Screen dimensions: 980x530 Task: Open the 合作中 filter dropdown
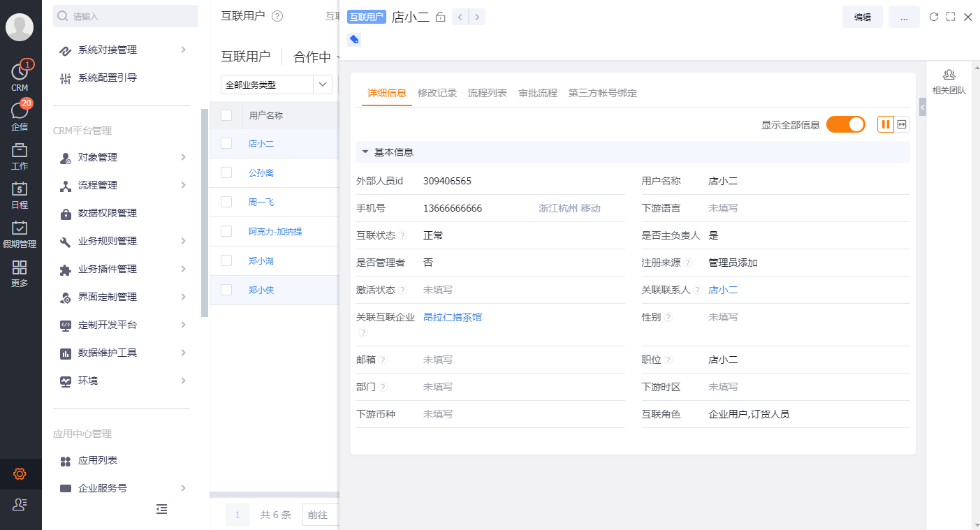pos(316,57)
